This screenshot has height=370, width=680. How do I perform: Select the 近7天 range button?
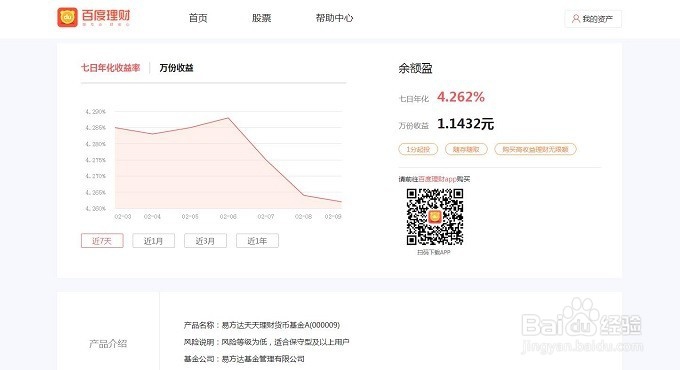point(102,241)
